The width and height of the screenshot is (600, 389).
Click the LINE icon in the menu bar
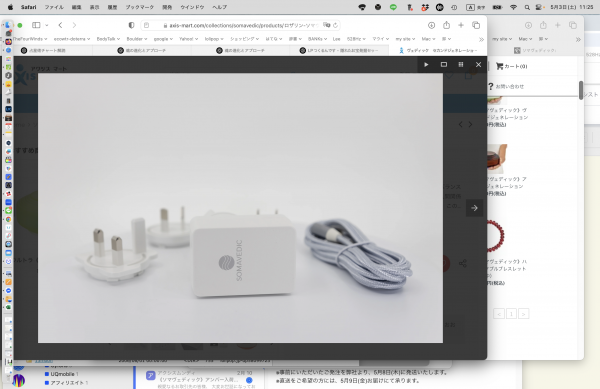click(x=393, y=7)
